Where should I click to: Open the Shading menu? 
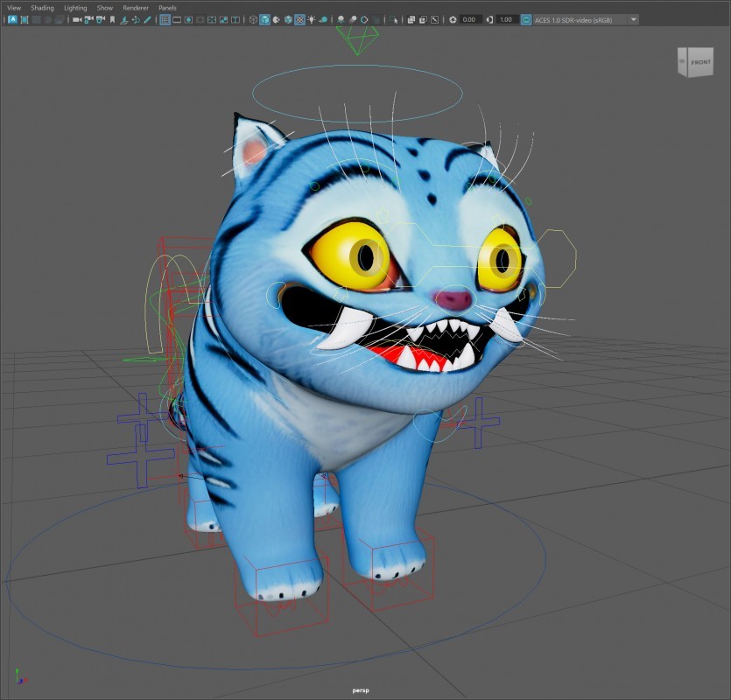tap(42, 8)
